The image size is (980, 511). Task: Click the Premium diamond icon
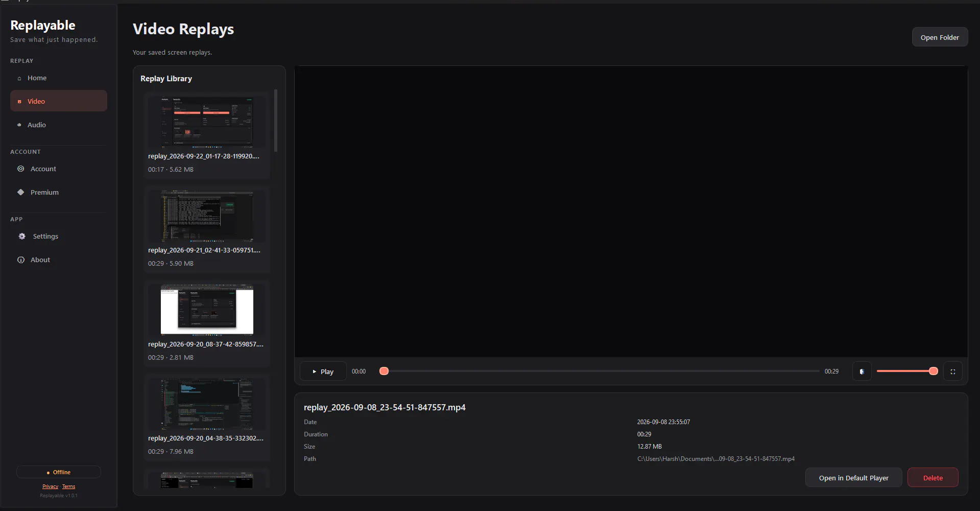tap(21, 192)
